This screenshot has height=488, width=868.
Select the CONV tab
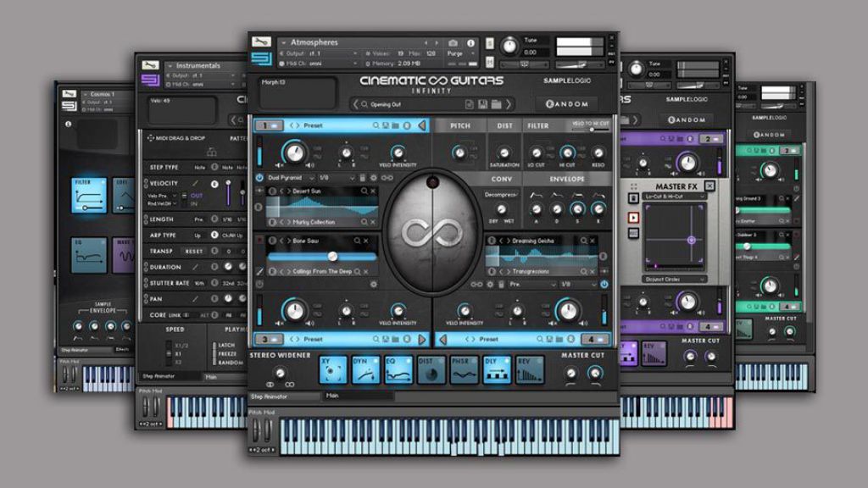[x=501, y=180]
